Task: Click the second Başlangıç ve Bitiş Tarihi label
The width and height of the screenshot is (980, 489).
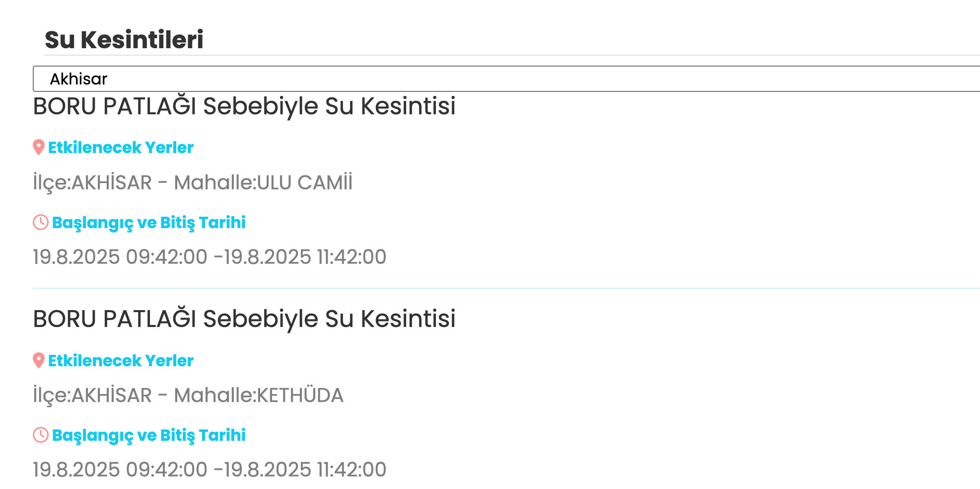Action: 149,435
